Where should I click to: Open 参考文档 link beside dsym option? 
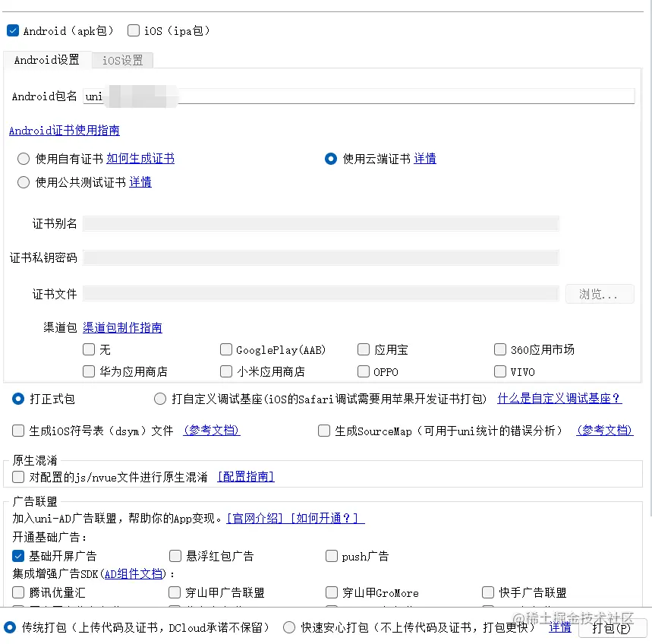[x=212, y=431]
